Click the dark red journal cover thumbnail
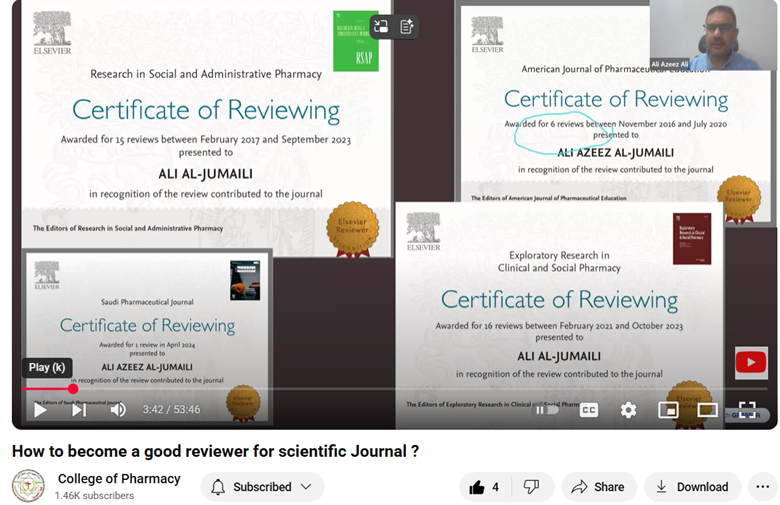This screenshot has height=505, width=780. [x=692, y=239]
